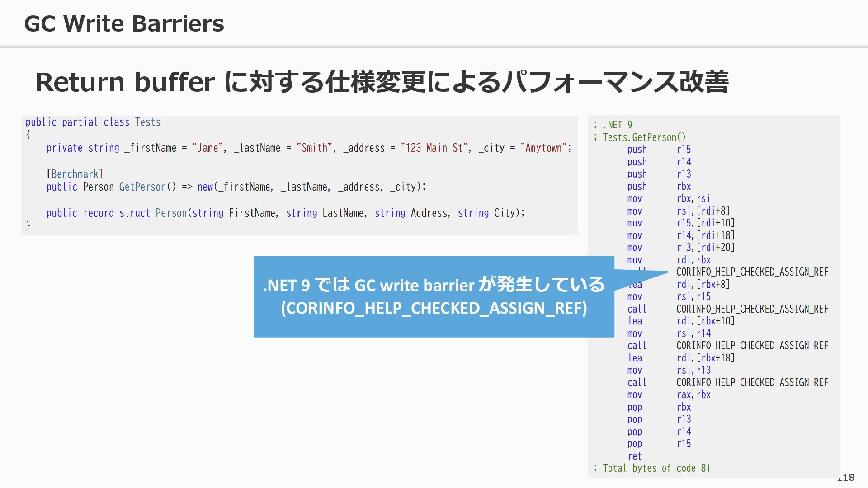The image size is (868, 488).
Task: Click the '[Benchmark]' attribute in the code
Action: tap(75, 174)
